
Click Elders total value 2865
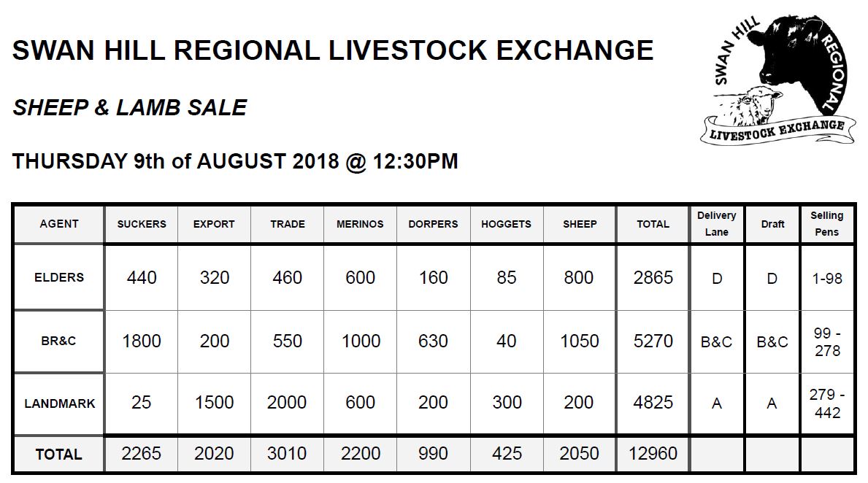[653, 277]
